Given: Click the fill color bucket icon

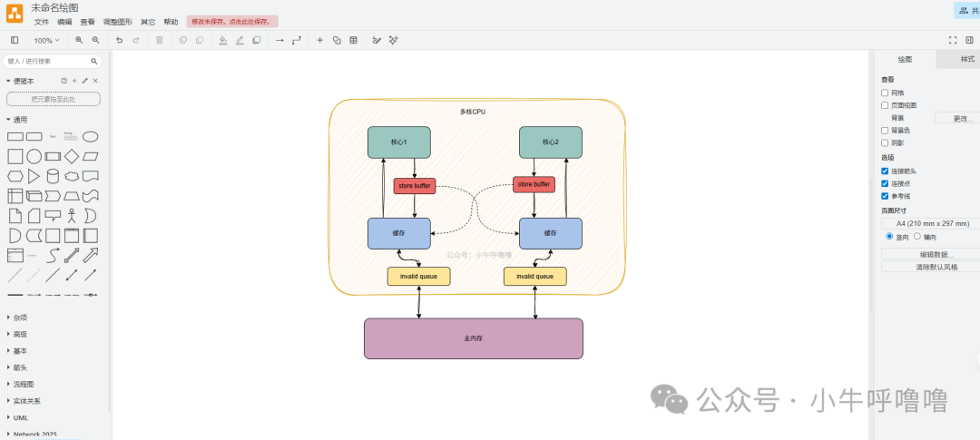Looking at the screenshot, I should pos(223,40).
